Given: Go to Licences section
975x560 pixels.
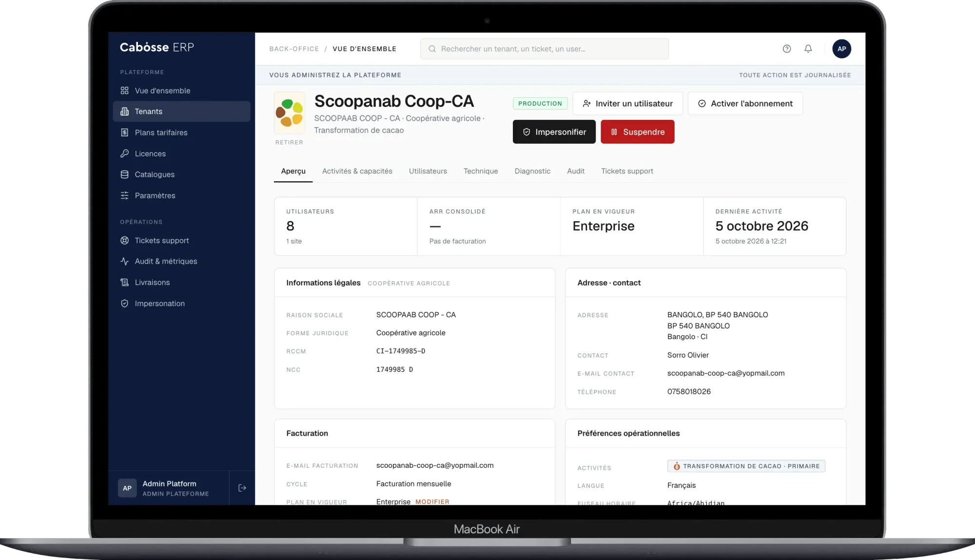Looking at the screenshot, I should pyautogui.click(x=181, y=154).
